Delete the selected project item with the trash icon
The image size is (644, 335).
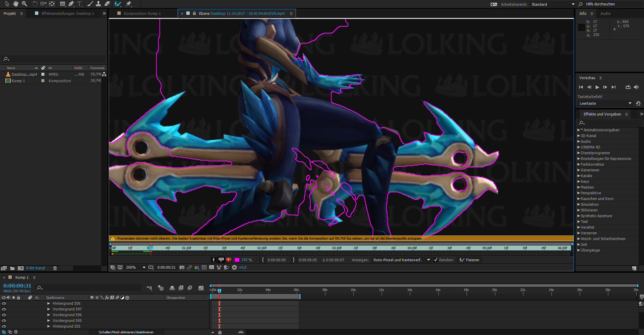(x=55, y=268)
